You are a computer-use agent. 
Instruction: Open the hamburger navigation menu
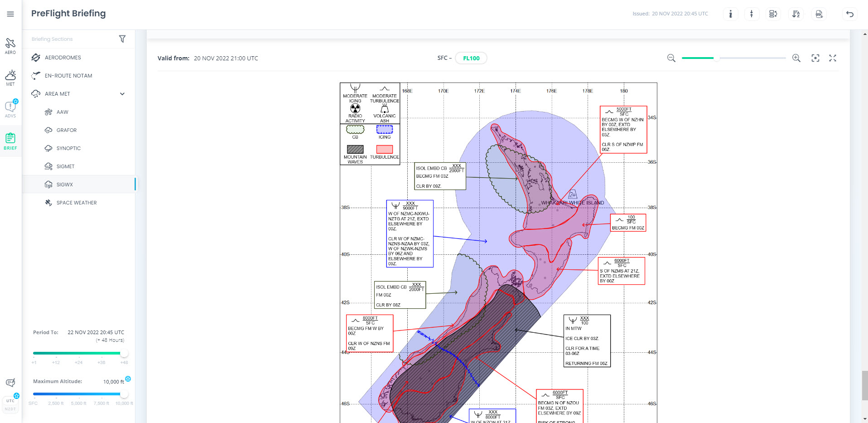point(10,14)
